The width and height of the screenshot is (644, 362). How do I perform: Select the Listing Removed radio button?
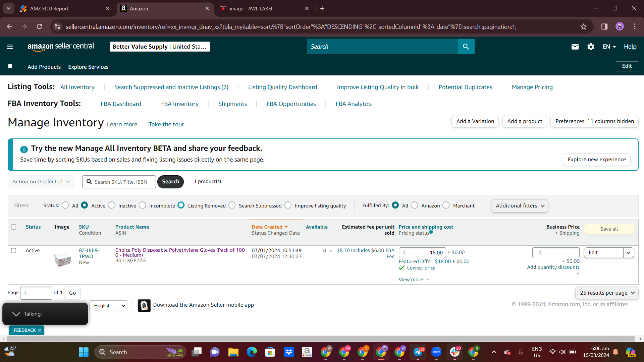tap(181, 205)
